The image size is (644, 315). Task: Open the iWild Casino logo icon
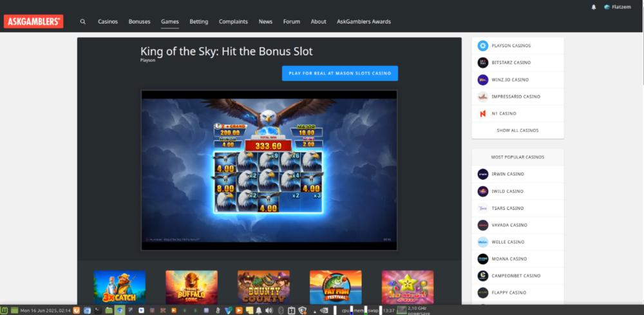pos(483,191)
